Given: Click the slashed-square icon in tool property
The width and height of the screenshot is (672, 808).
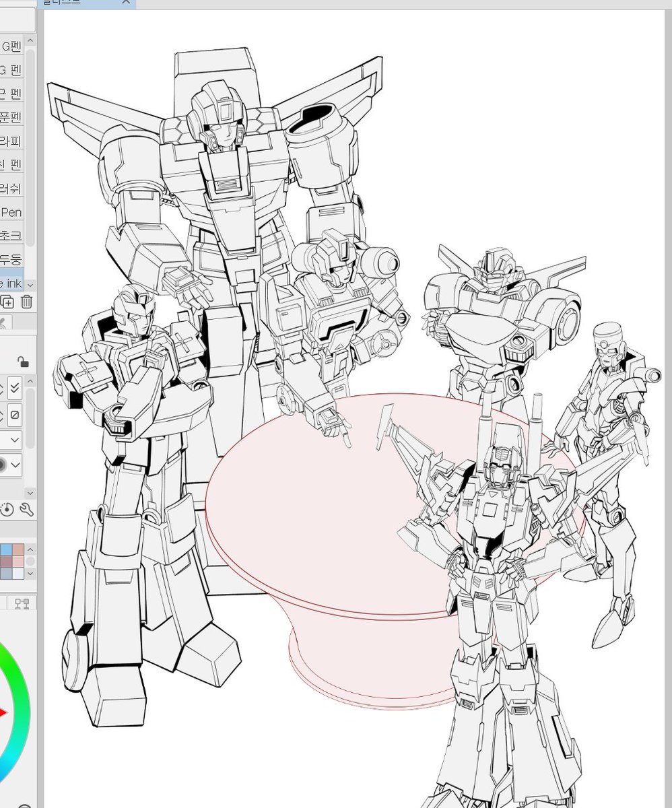Looking at the screenshot, I should point(14,414).
